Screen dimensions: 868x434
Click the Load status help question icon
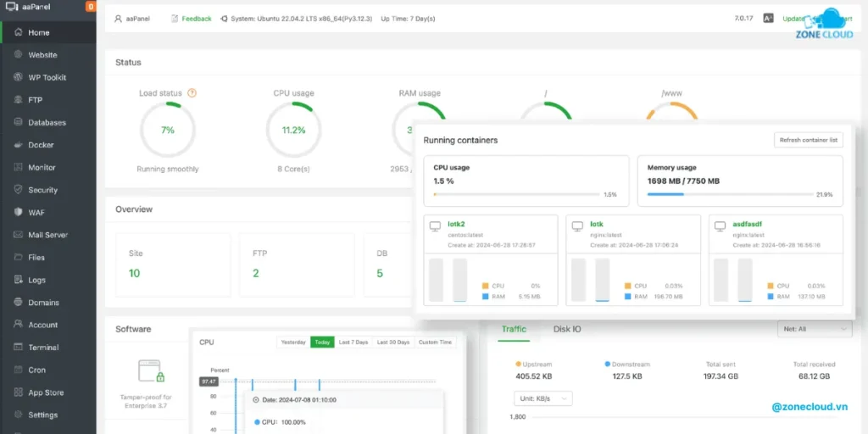tap(192, 93)
